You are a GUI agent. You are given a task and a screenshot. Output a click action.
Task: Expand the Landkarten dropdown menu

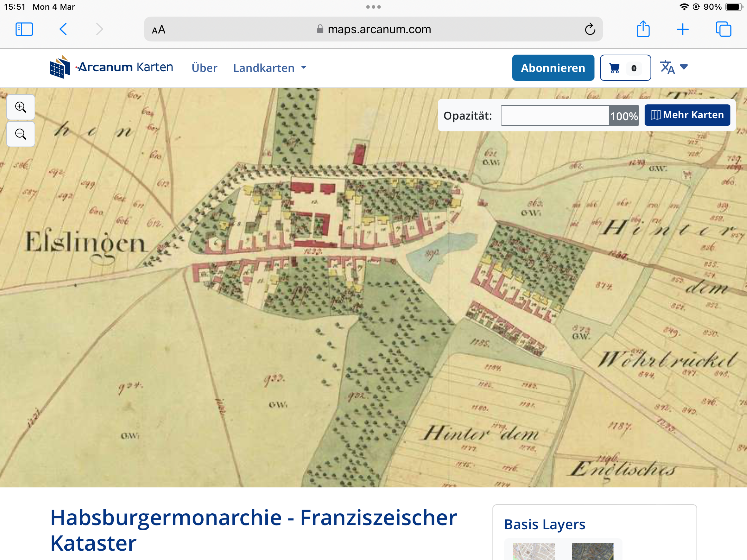[x=270, y=68]
